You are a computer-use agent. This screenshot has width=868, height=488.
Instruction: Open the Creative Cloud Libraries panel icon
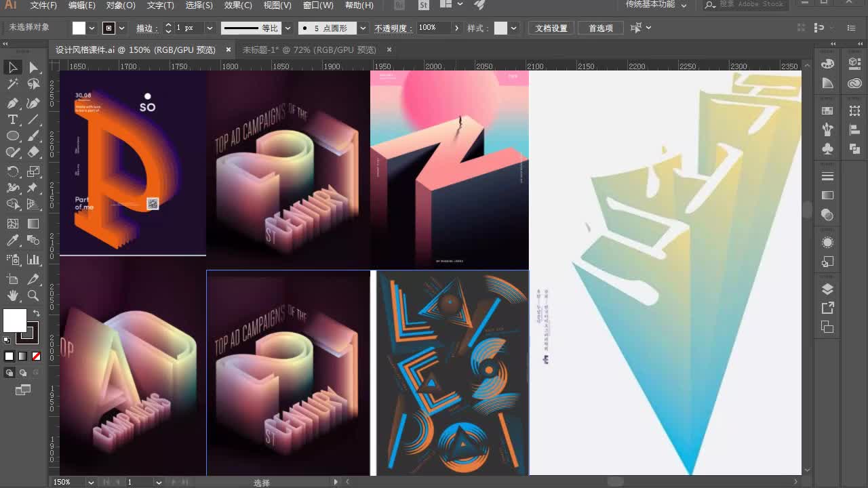pyautogui.click(x=854, y=83)
